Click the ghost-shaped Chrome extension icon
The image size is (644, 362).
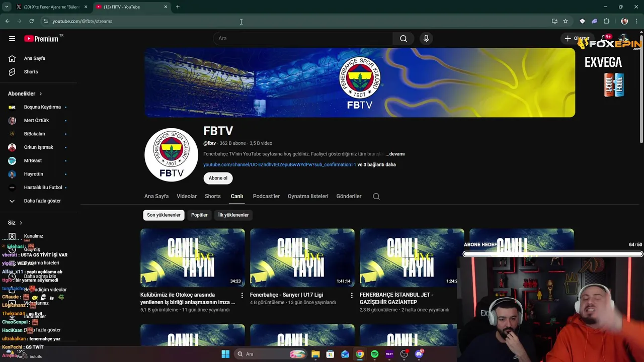[x=594, y=21]
